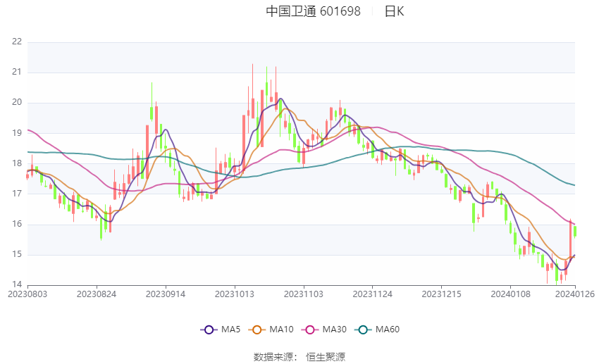Click the 20 price axis label
599x364 pixels.
[x=17, y=102]
